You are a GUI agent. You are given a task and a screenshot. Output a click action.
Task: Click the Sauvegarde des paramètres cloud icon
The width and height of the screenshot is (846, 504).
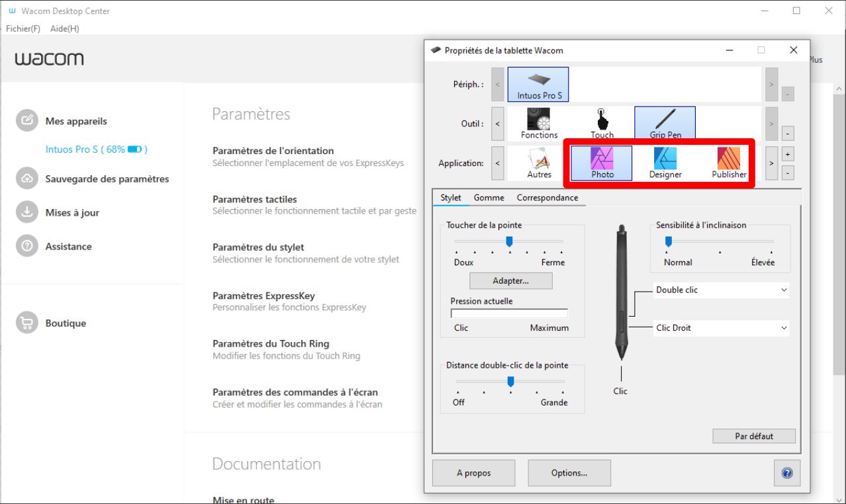[27, 179]
